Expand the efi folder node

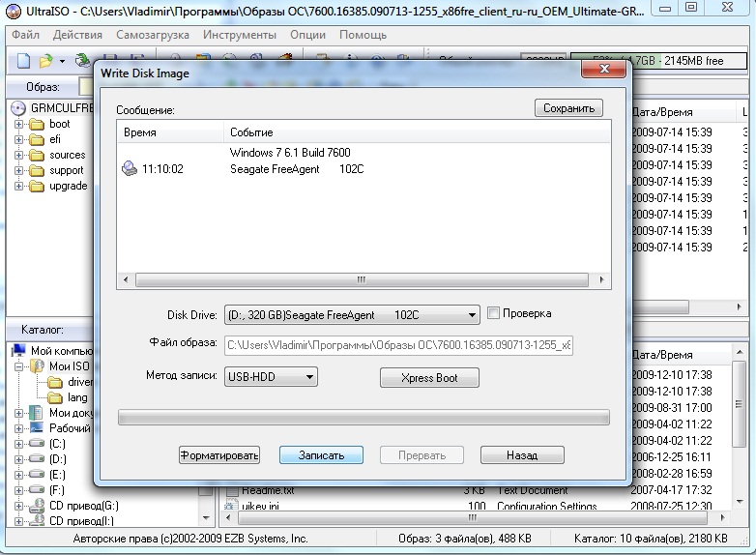[18, 140]
